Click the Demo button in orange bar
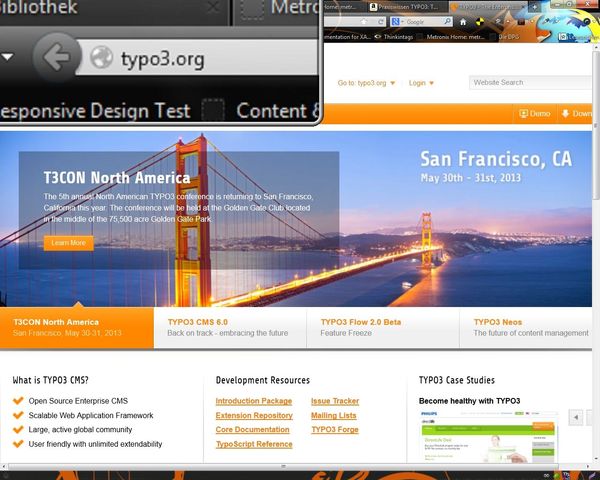Viewport: 600px width, 480px height. click(535, 114)
